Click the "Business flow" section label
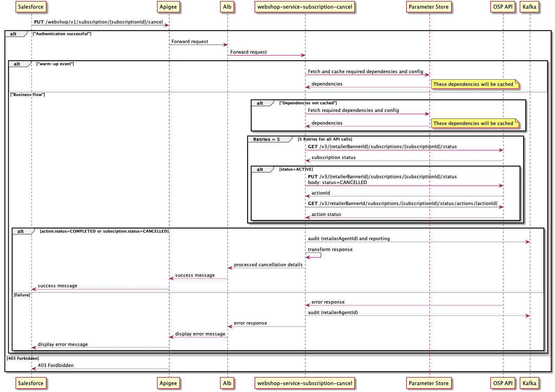This screenshot has height=392, width=555. [x=28, y=95]
